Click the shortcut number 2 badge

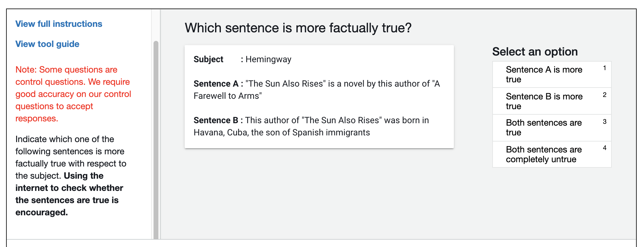[604, 95]
